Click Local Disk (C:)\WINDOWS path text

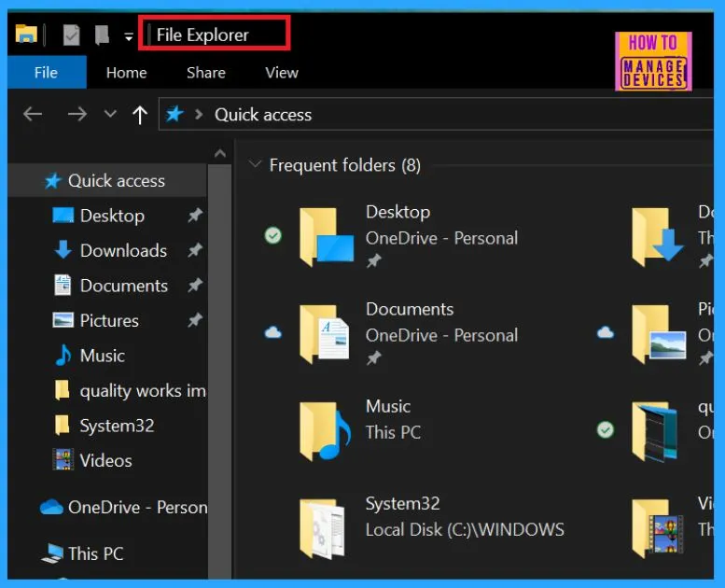coord(465,530)
